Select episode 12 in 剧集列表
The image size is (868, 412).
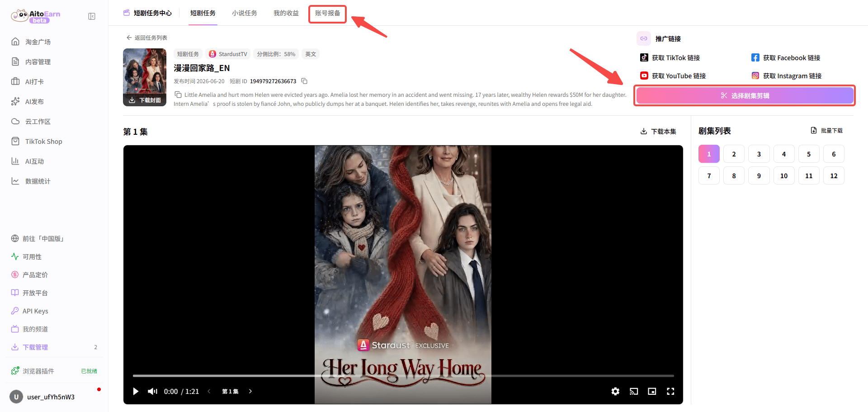(834, 175)
